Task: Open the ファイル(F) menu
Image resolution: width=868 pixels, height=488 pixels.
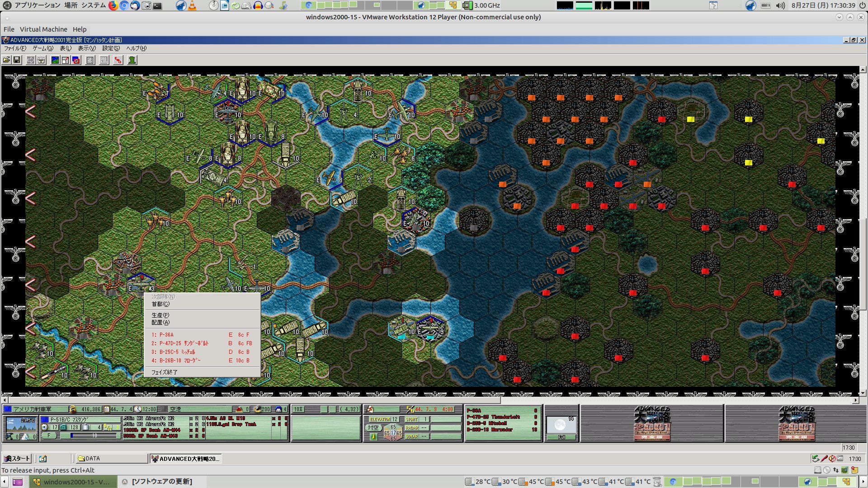Action: coord(15,48)
